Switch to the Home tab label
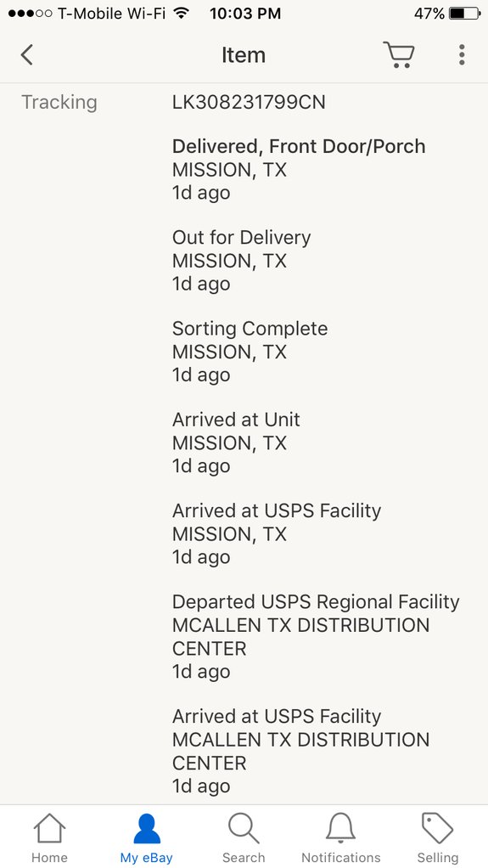The width and height of the screenshot is (488, 868). click(49, 858)
